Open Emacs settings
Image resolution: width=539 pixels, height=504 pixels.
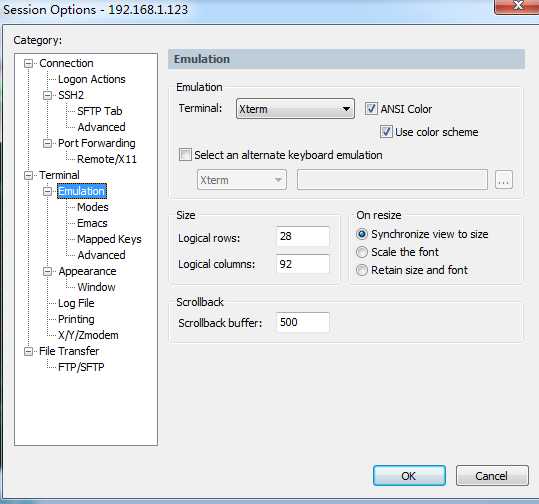[x=92, y=223]
